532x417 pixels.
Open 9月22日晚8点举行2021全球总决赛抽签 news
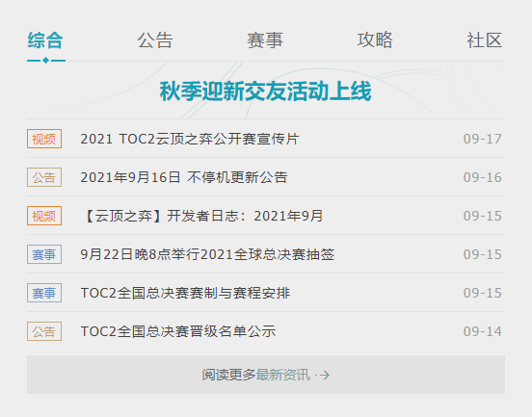pos(207,254)
